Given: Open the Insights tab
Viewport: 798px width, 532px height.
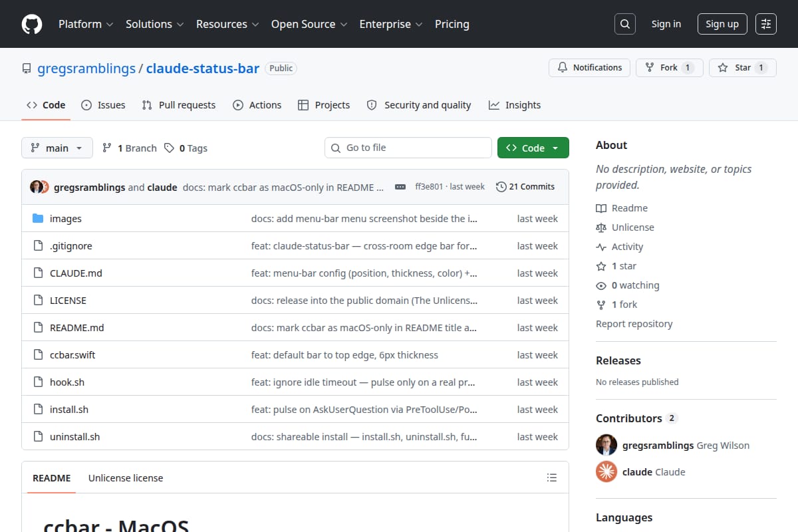Looking at the screenshot, I should (x=515, y=105).
